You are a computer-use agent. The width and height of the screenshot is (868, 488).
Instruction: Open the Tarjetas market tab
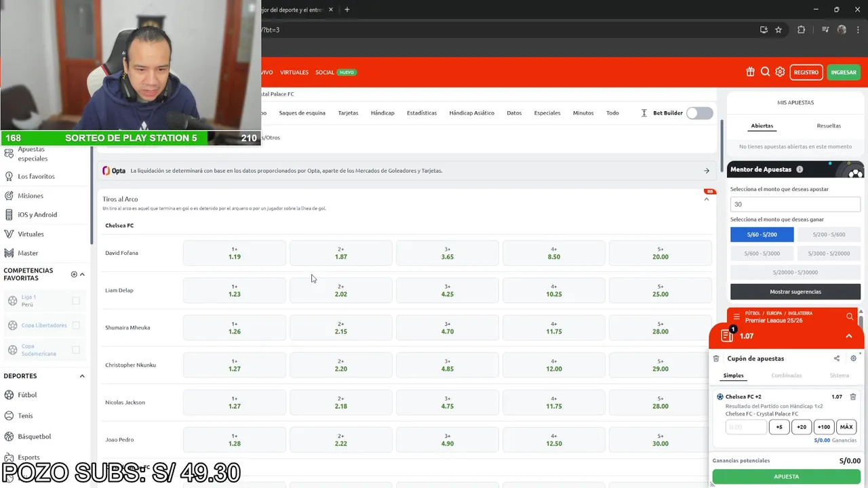point(348,113)
